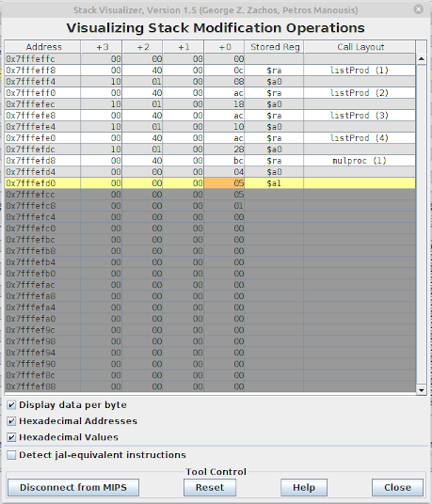The height and width of the screenshot is (504, 432).
Task: Toggle Hexadecimal Addresses checkbox
Action: point(11,421)
